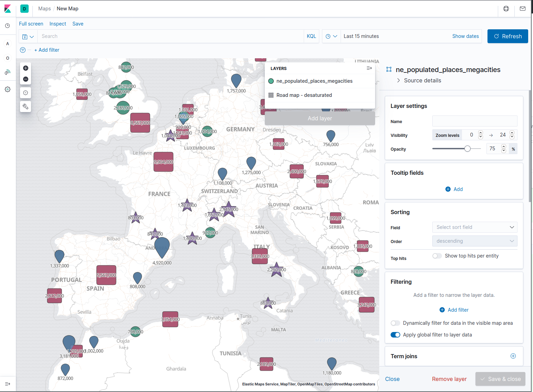The image size is (533, 392).
Task: Click the plus icon beside Add filter in Filtering
Action: tap(442, 310)
